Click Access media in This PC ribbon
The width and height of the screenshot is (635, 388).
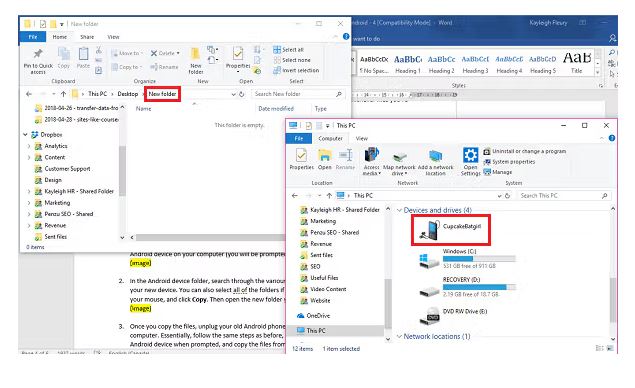371,161
